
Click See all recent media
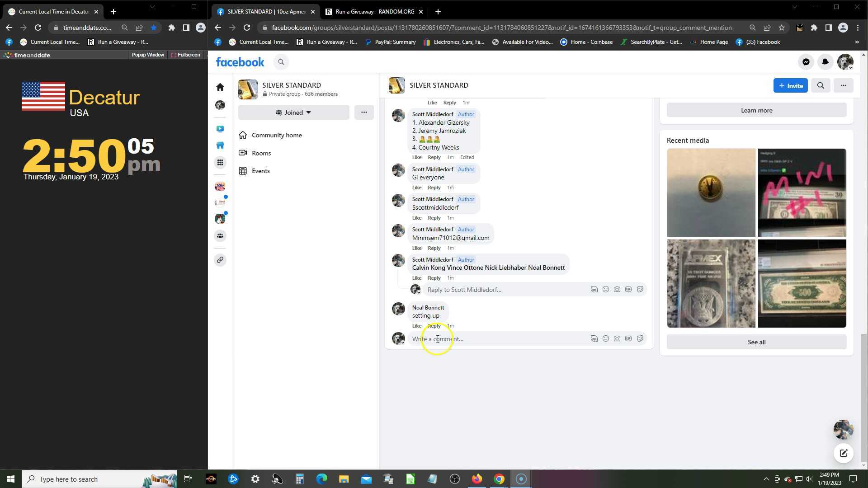[x=756, y=342]
